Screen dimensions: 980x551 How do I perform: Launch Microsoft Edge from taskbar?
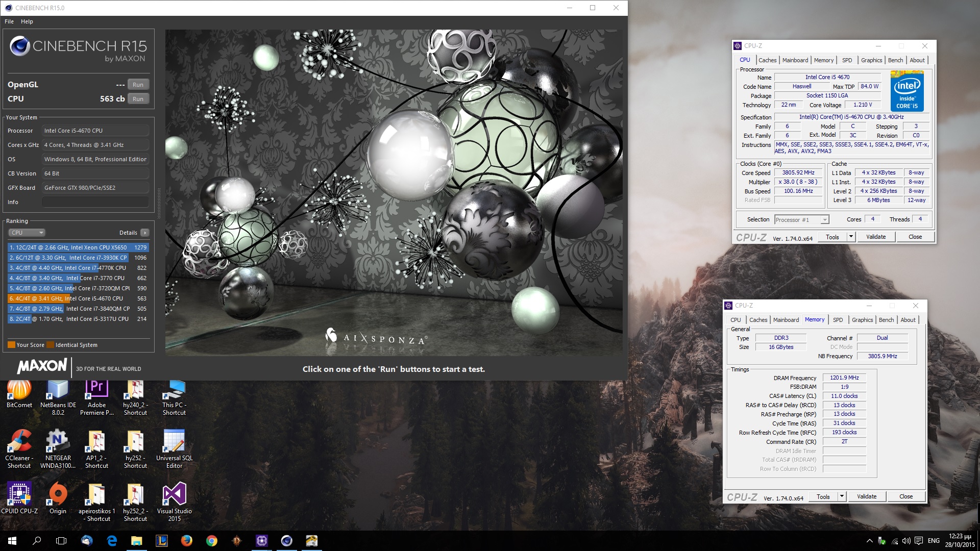(x=112, y=541)
